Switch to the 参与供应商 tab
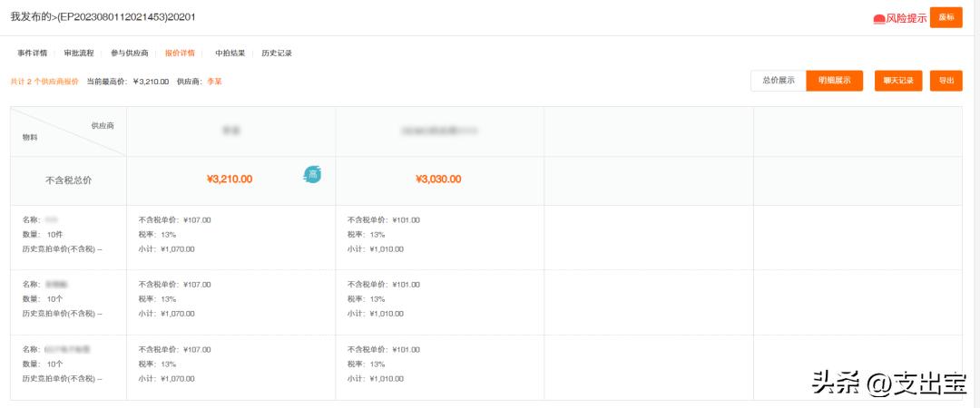The width and height of the screenshot is (980, 408). (x=130, y=53)
